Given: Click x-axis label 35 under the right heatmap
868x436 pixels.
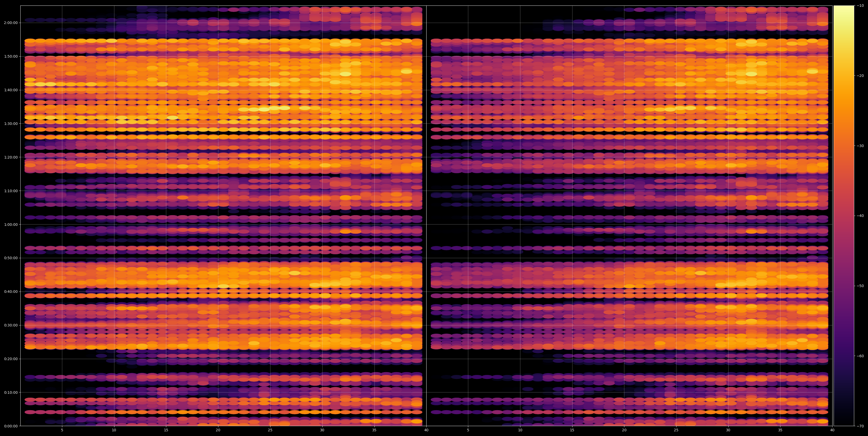Looking at the screenshot, I should (780, 430).
